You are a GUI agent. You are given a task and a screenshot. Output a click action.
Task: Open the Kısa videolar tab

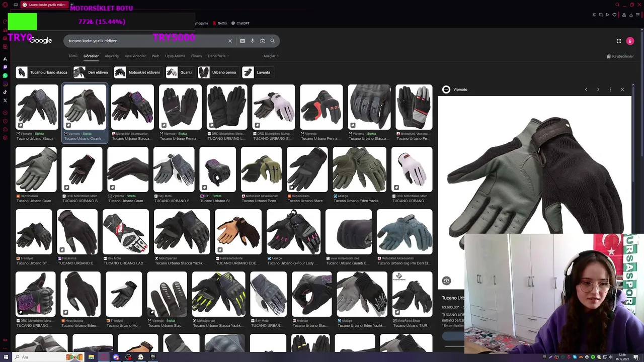tap(135, 56)
